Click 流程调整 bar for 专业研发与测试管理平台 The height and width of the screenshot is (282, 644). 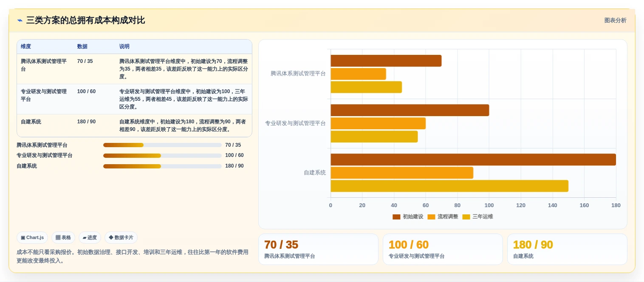(378, 123)
